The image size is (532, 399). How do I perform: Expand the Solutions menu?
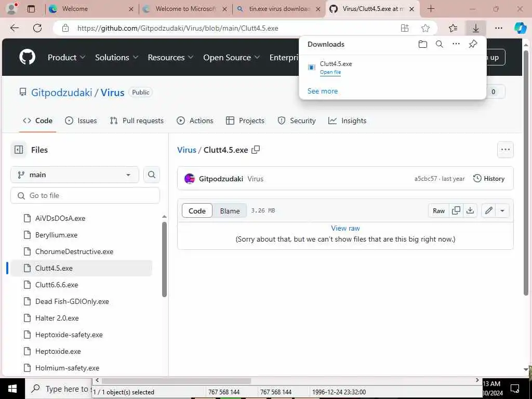(x=116, y=57)
